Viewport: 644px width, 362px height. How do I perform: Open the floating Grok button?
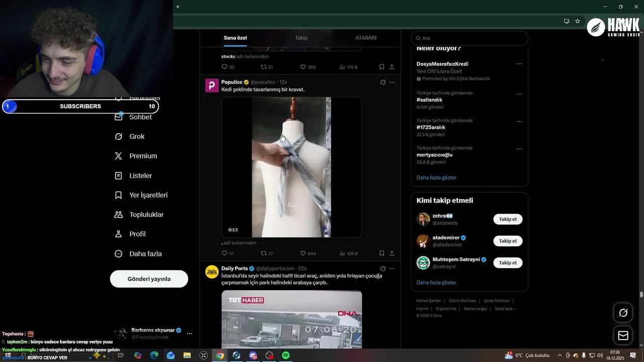click(623, 313)
